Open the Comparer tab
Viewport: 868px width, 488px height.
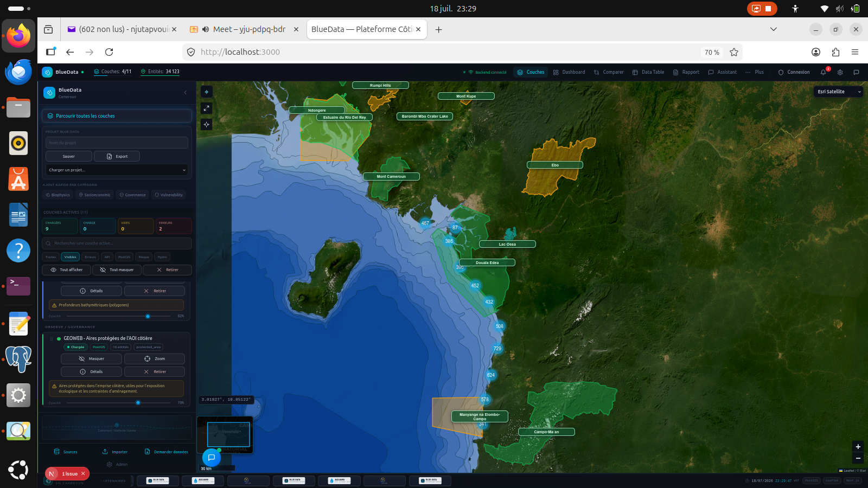coord(609,72)
